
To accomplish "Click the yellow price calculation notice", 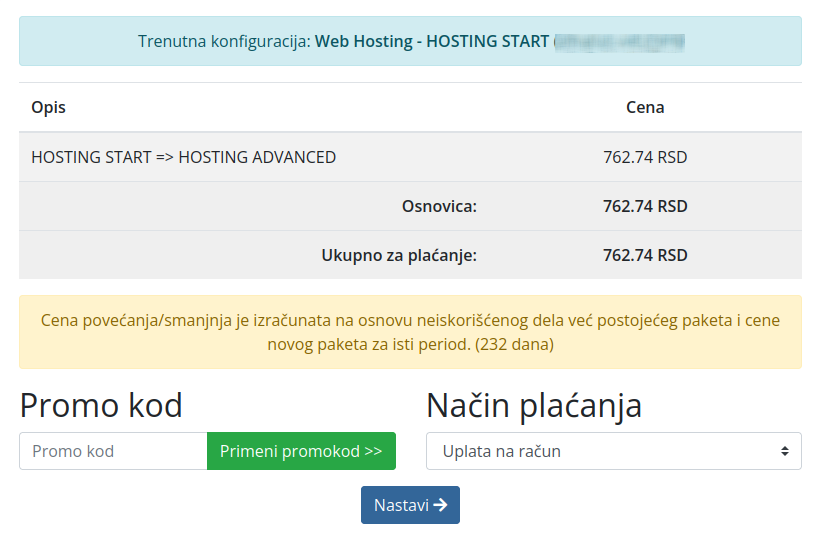I will coord(410,332).
